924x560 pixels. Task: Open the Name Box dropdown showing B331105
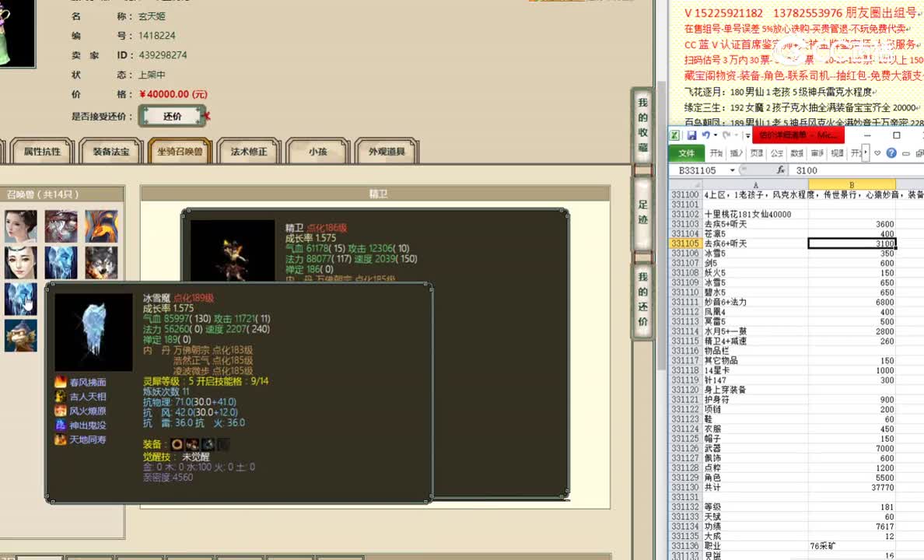tap(732, 170)
